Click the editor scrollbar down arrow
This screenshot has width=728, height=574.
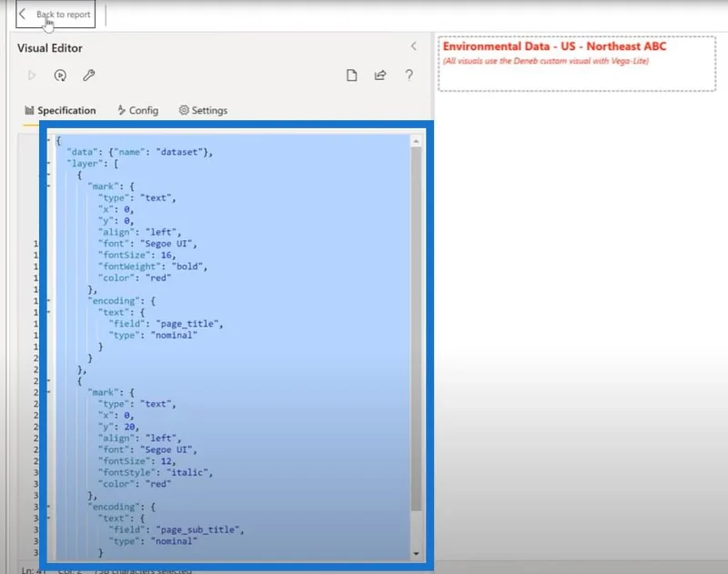tap(416, 553)
